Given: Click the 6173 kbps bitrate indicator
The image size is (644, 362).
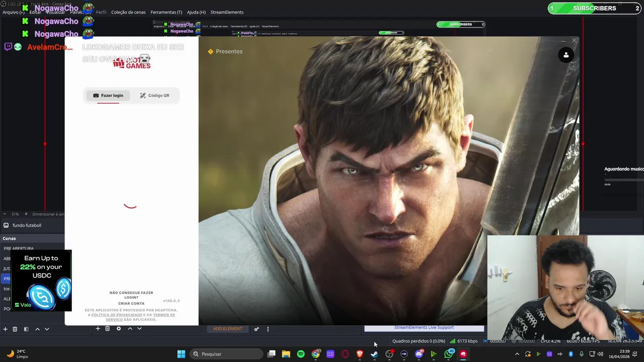Looking at the screenshot, I should [464, 341].
